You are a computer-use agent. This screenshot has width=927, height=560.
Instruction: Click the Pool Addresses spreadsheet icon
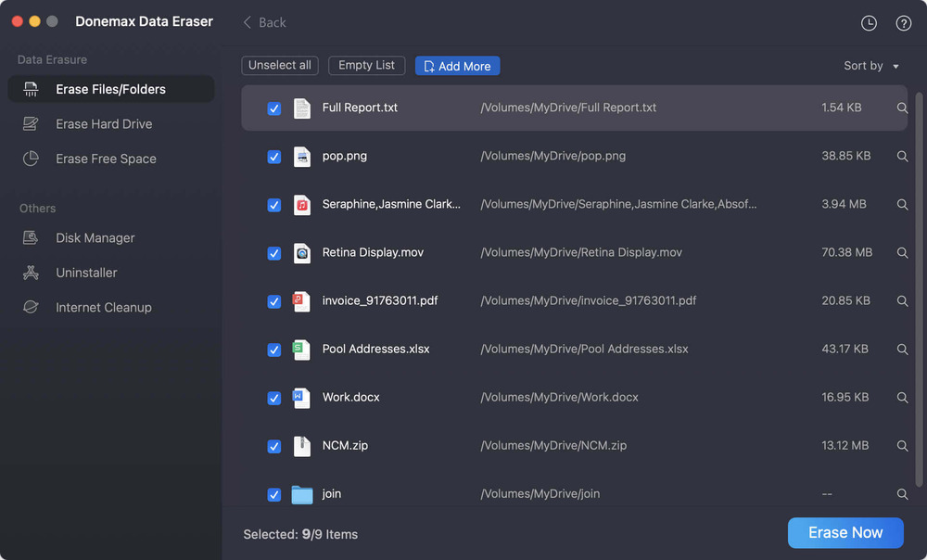tap(301, 350)
